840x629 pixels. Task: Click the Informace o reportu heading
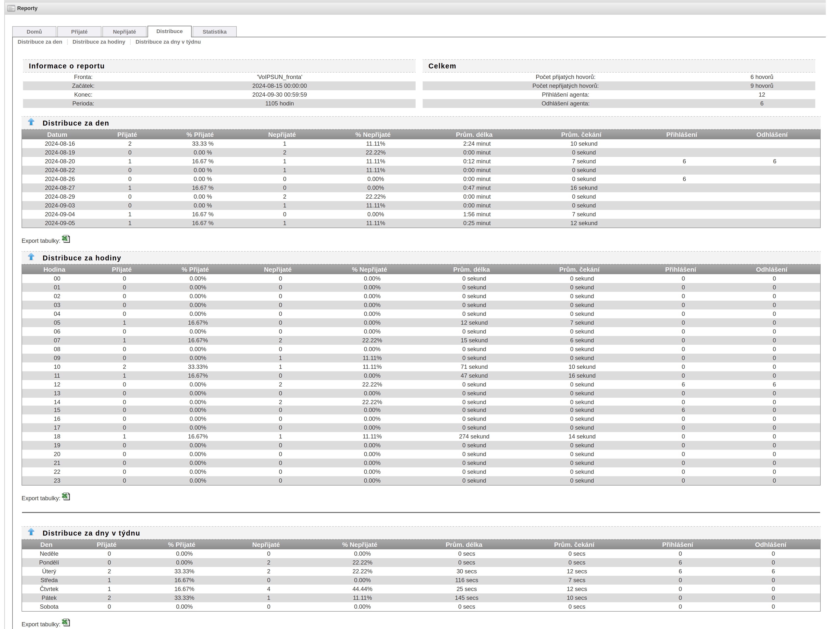pos(67,66)
